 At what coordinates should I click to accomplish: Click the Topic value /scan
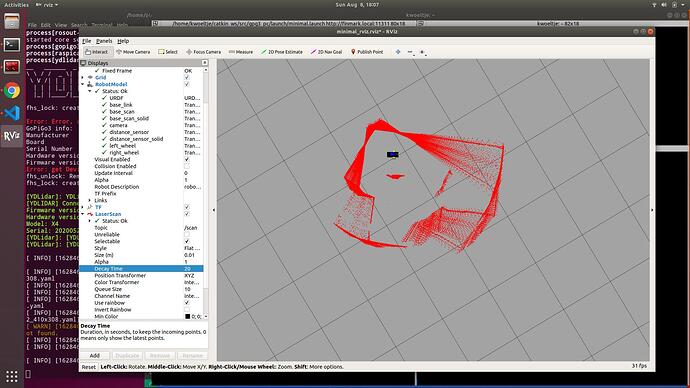[191, 228]
